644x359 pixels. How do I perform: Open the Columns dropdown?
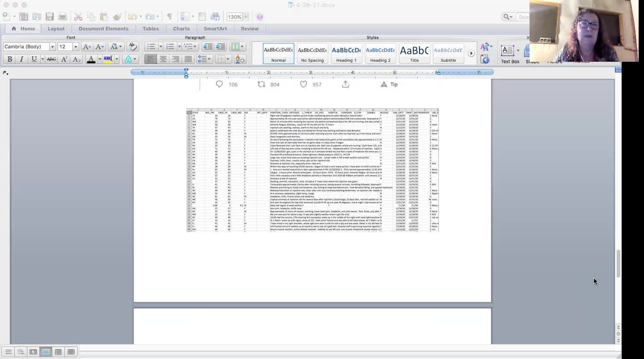point(237,47)
